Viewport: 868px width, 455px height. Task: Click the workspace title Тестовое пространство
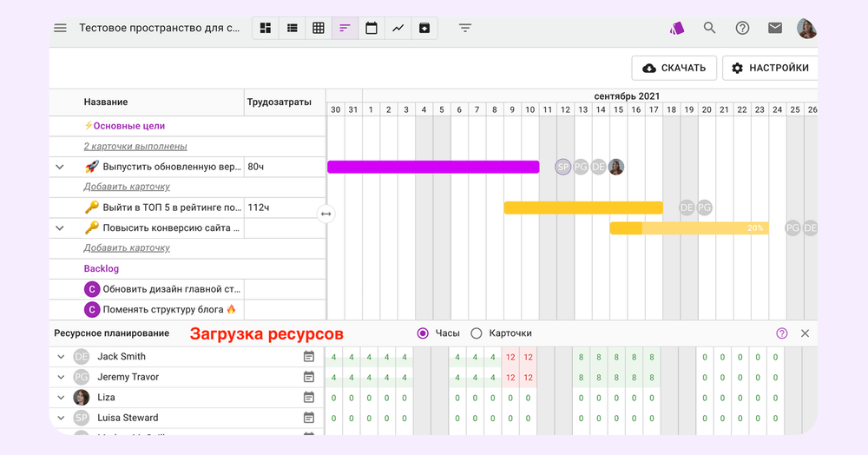(160, 29)
